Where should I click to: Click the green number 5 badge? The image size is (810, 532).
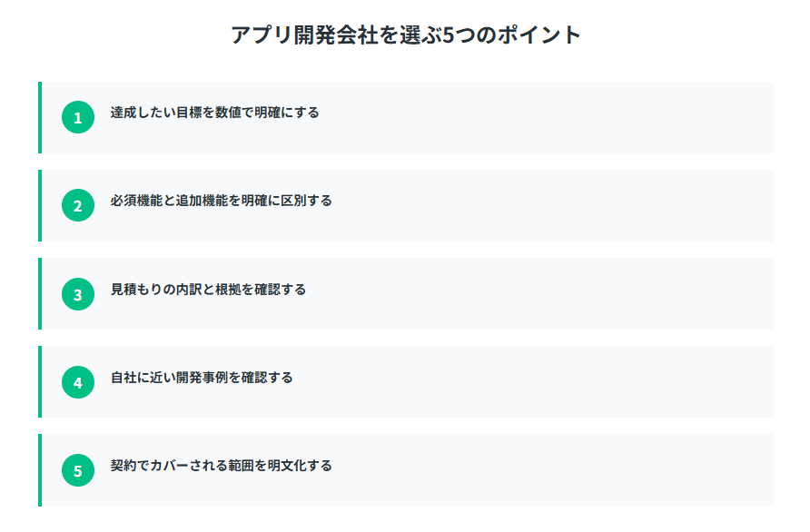coord(78,470)
